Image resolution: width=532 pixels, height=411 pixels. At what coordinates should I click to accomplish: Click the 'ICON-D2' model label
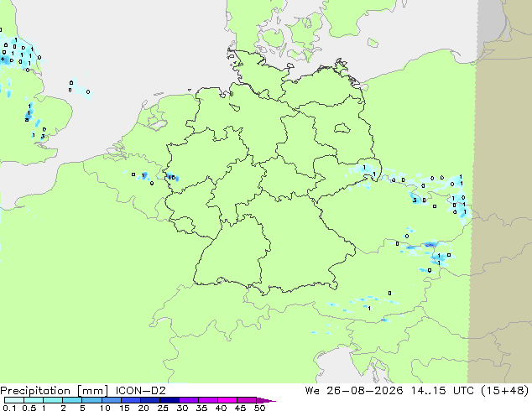(140, 391)
